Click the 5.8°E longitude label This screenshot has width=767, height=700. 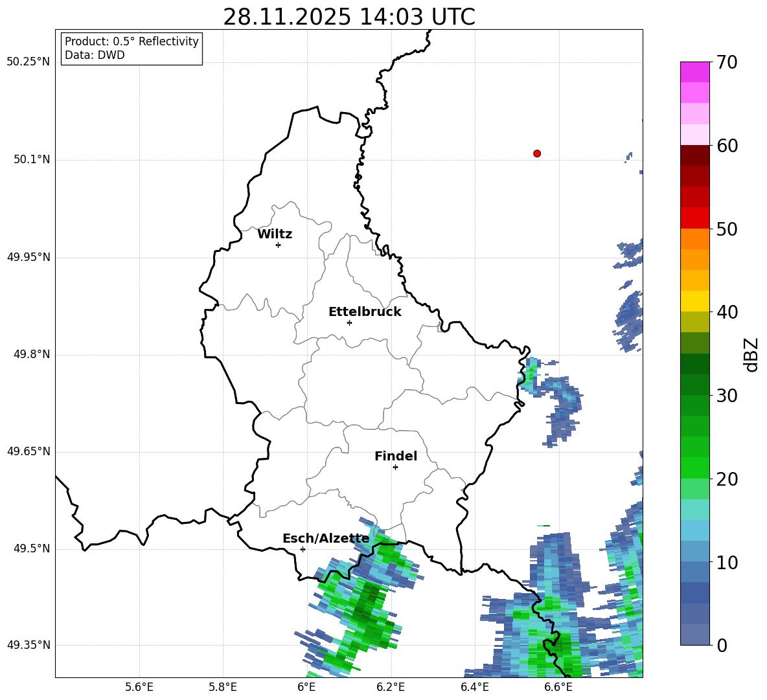223,687
